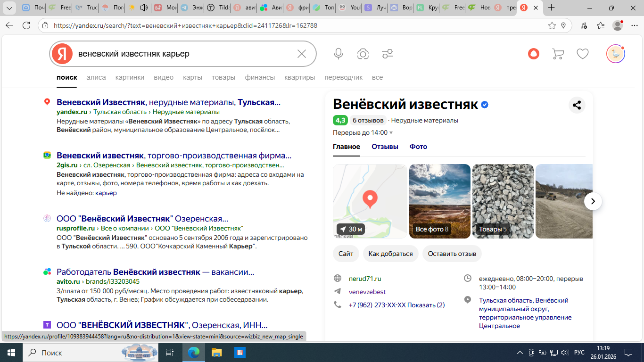Open image search via the camera icon

pyautogui.click(x=363, y=54)
